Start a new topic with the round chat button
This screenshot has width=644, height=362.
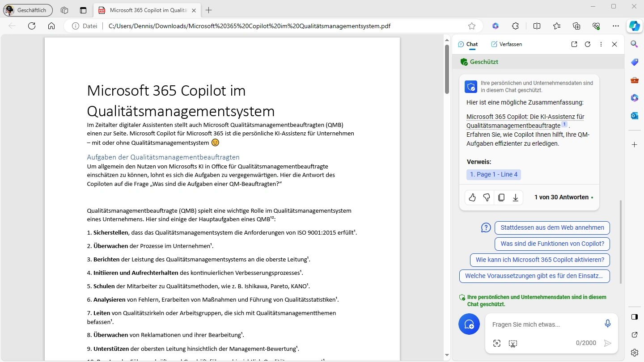[x=469, y=324]
